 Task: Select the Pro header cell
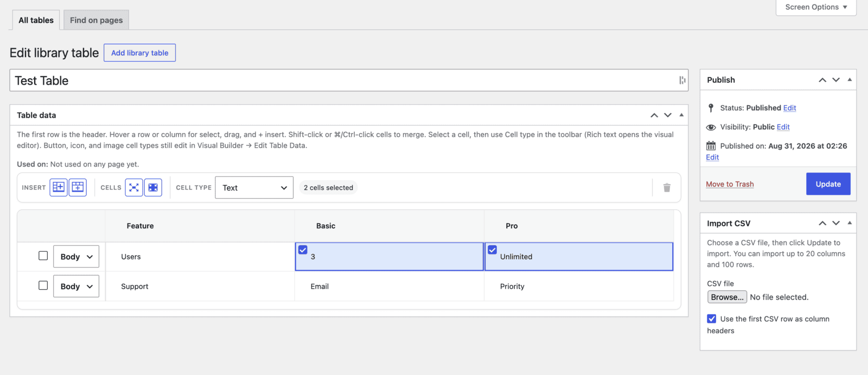(x=578, y=226)
